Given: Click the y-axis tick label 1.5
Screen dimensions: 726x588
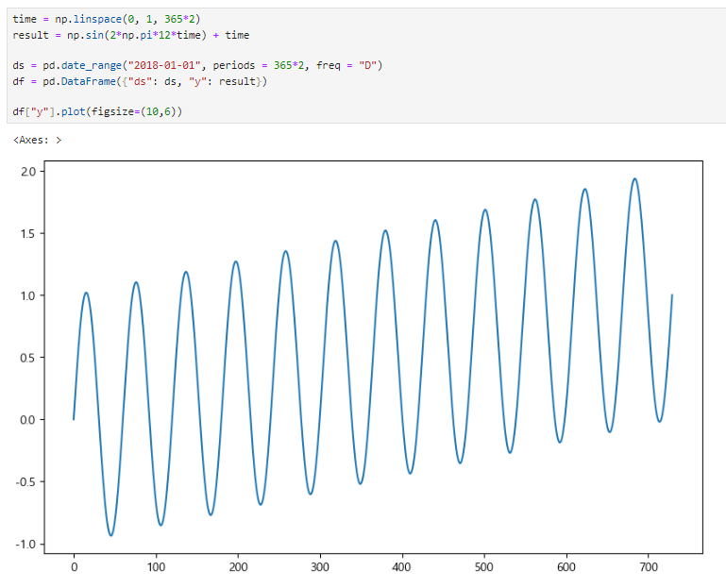Looking at the screenshot, I should tap(28, 233).
